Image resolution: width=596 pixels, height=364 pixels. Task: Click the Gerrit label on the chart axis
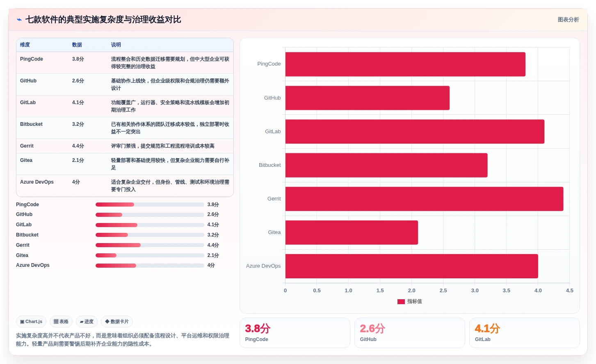(274, 199)
